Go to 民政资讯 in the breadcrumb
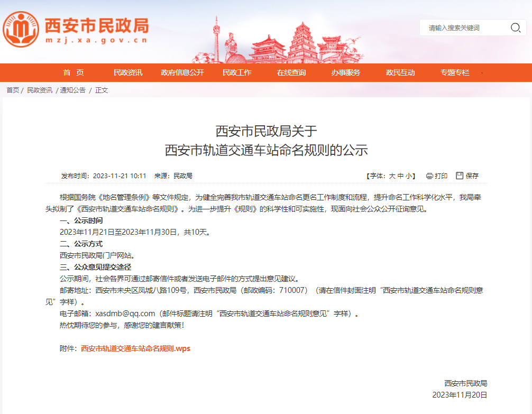This screenshot has width=532, height=414. (x=39, y=90)
